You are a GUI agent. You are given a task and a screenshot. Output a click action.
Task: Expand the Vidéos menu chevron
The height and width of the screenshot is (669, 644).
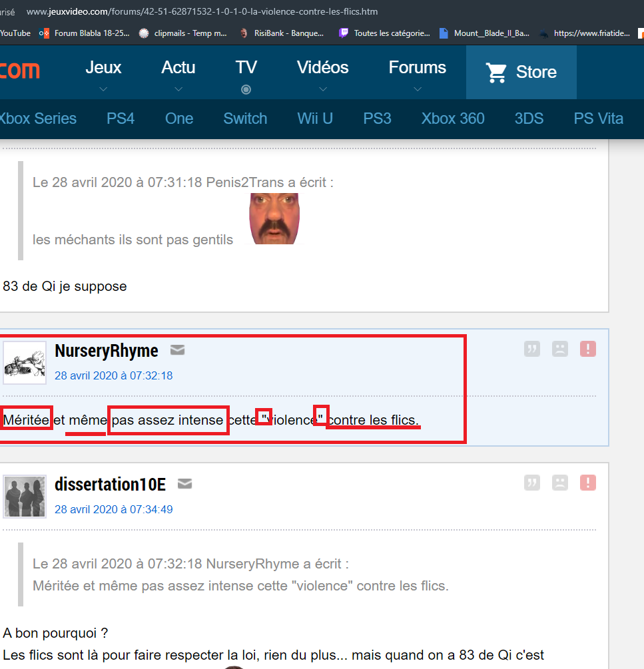click(323, 89)
